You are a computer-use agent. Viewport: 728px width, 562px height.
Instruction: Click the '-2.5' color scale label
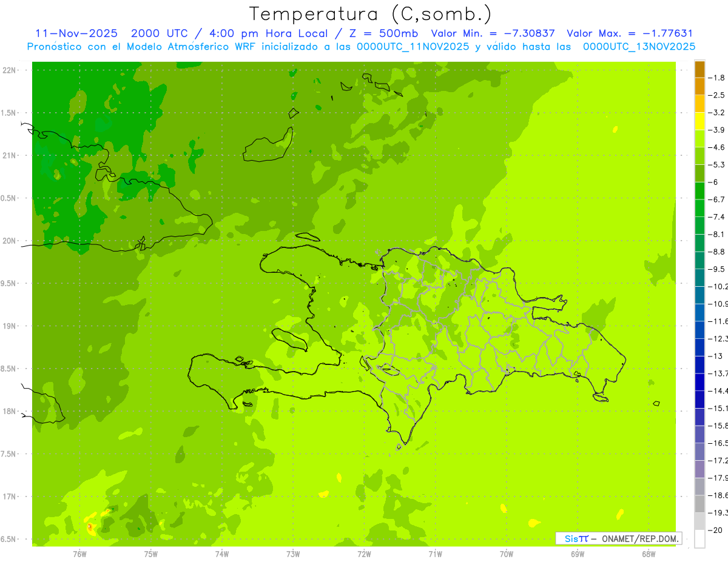[x=717, y=95]
